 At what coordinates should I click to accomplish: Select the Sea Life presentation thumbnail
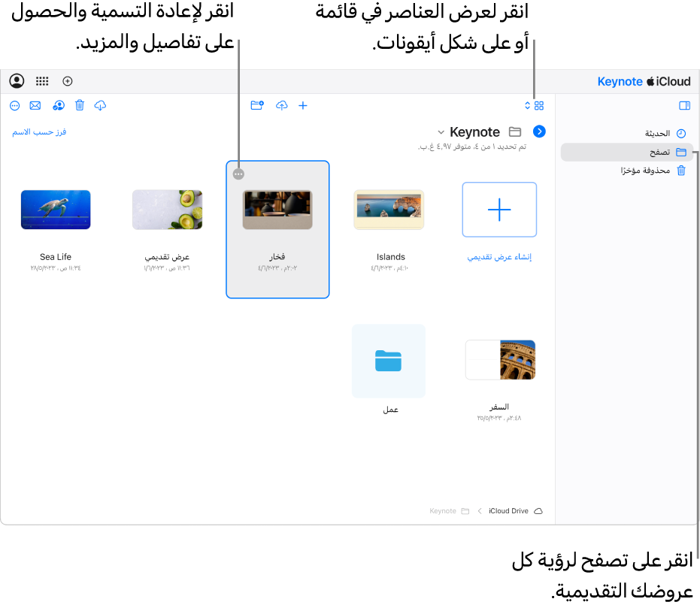[56, 210]
